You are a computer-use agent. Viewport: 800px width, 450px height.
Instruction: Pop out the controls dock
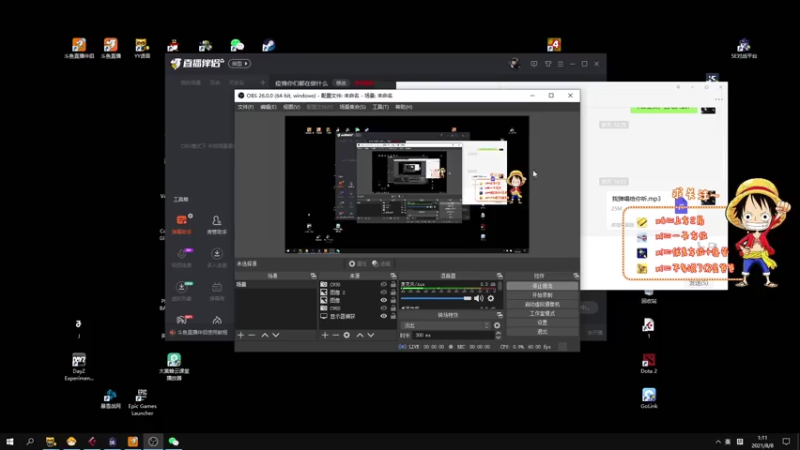(576, 276)
